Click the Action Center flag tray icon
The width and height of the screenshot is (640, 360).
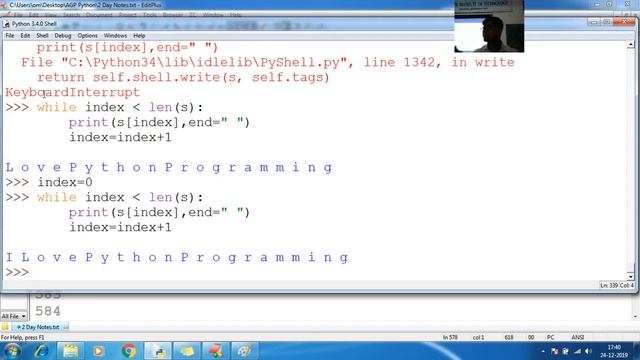pos(554,351)
